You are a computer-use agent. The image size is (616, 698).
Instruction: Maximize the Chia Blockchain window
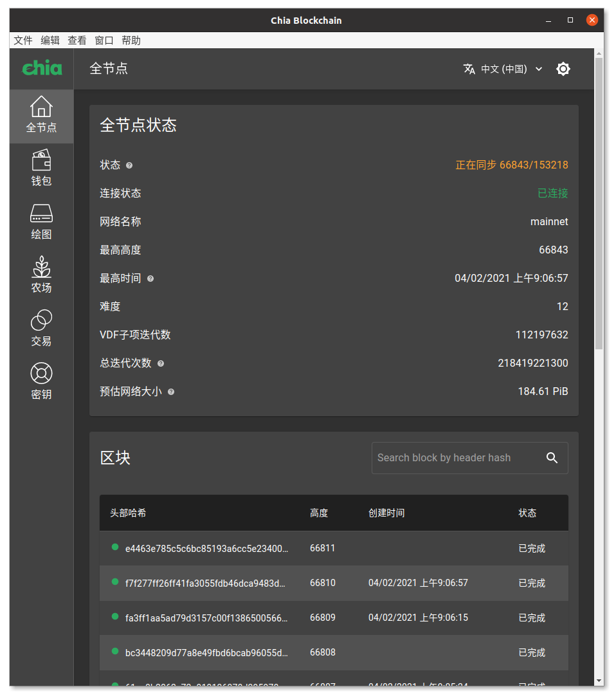(x=570, y=20)
